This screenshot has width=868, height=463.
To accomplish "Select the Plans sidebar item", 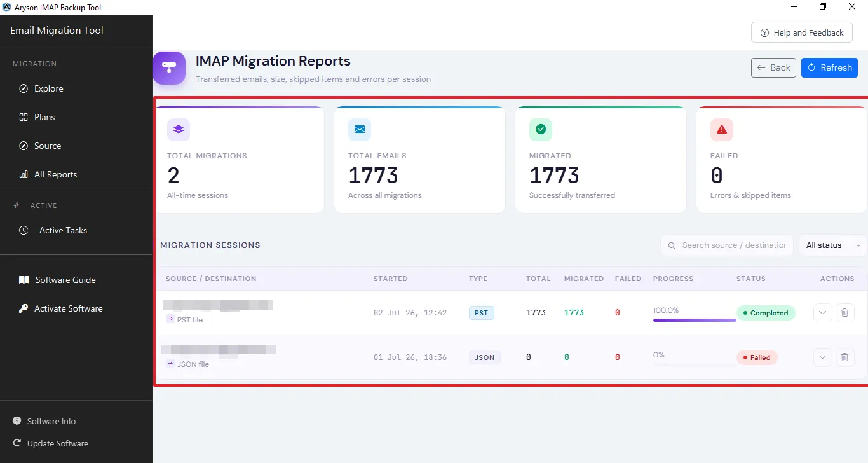I will coord(44,117).
